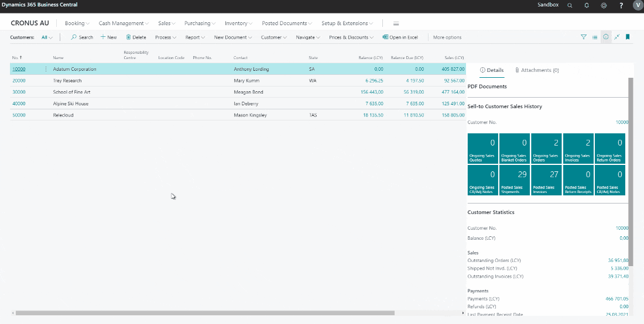This screenshot has height=324, width=644.
Task: Expand the Cash Management menu
Action: 124,23
